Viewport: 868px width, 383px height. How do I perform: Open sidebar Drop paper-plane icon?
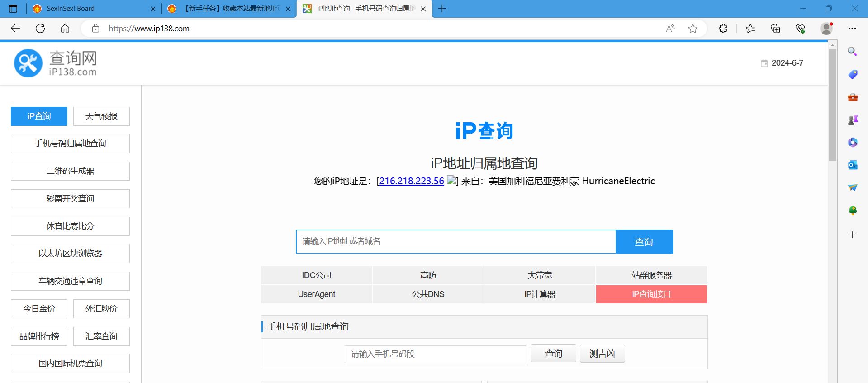tap(853, 187)
